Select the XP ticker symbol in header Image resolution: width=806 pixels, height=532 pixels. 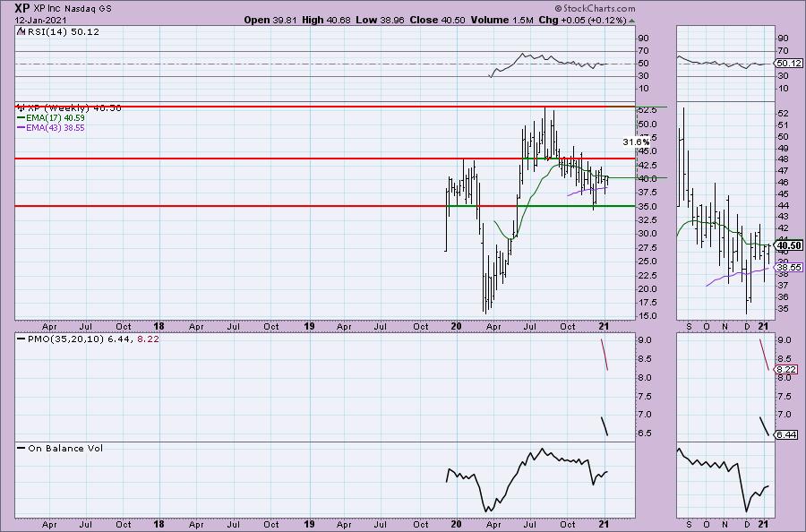click(x=21, y=8)
